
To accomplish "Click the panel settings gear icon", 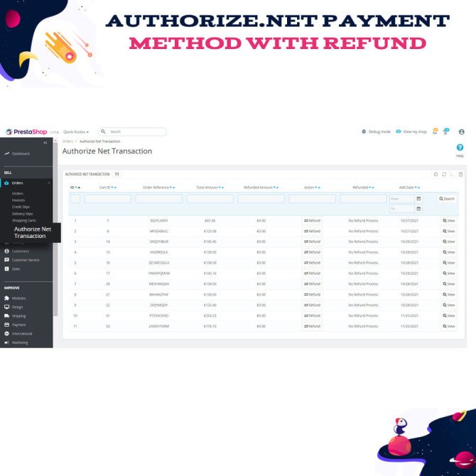I will 436,174.
